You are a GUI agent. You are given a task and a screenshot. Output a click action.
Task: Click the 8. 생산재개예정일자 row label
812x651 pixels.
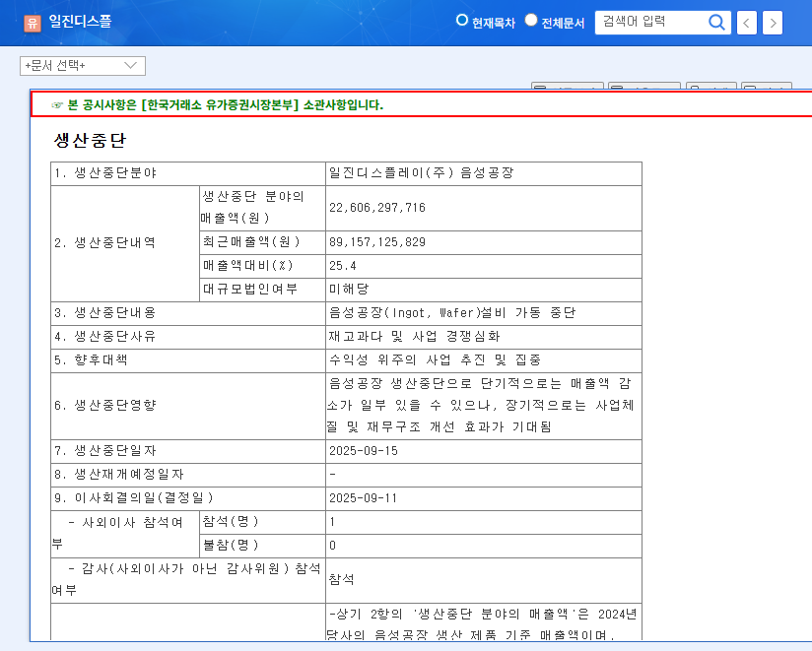click(x=119, y=474)
